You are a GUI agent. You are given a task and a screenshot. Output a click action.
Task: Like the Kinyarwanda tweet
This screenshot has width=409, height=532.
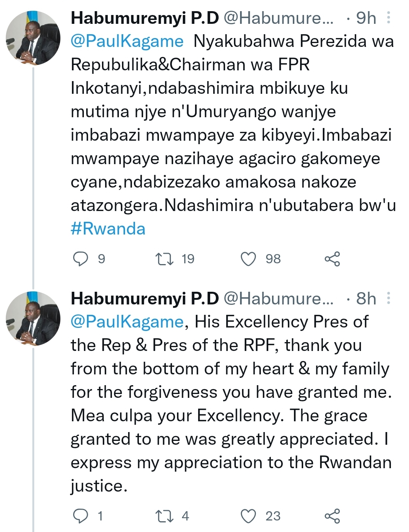(248, 259)
